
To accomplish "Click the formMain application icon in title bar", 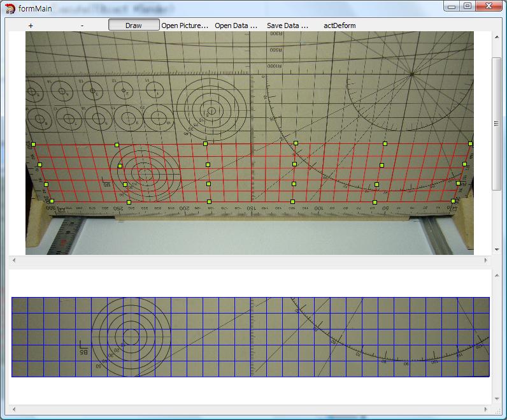I will [x=10, y=8].
